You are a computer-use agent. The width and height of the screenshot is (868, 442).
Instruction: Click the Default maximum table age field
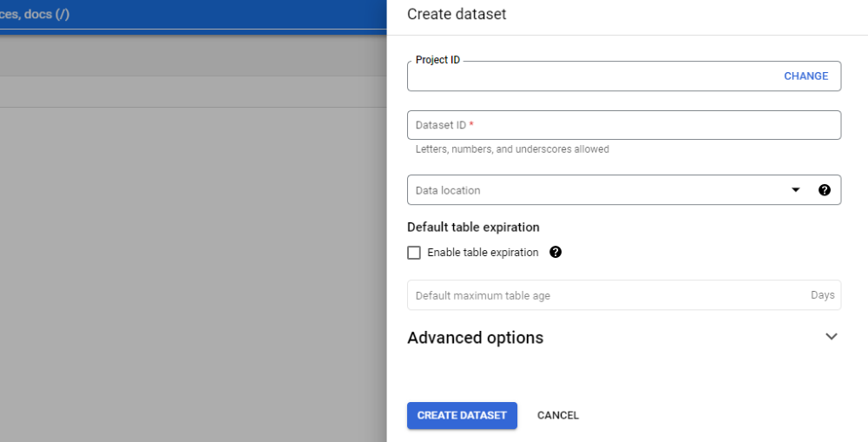(x=624, y=295)
